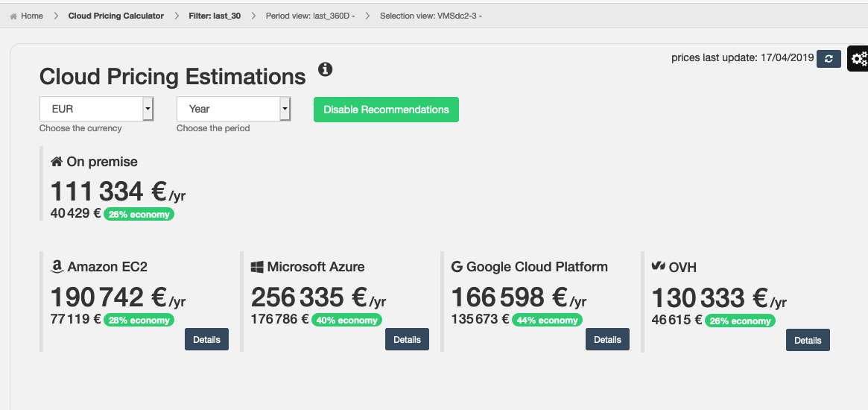Click the OVH logo icon

(658, 266)
